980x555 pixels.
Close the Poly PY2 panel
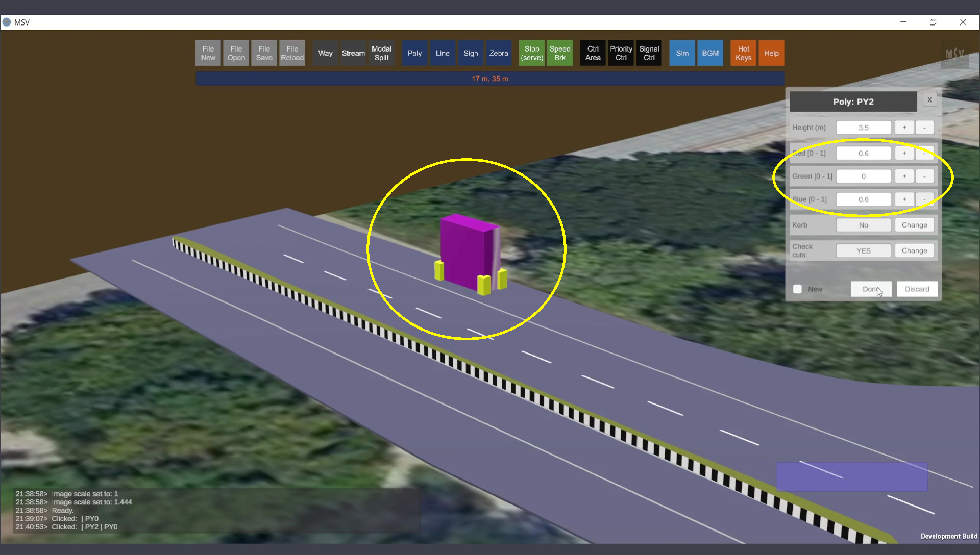929,100
